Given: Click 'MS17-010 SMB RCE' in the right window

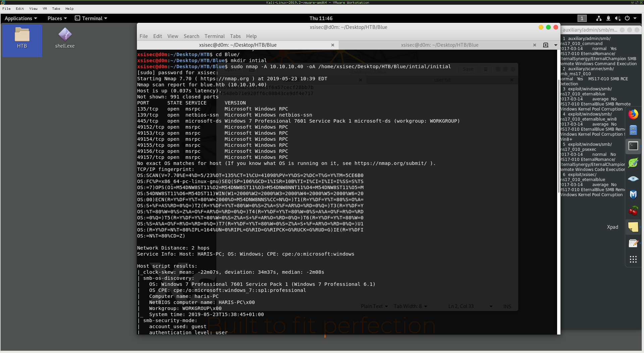Looking at the screenshot, I should coord(608,79).
